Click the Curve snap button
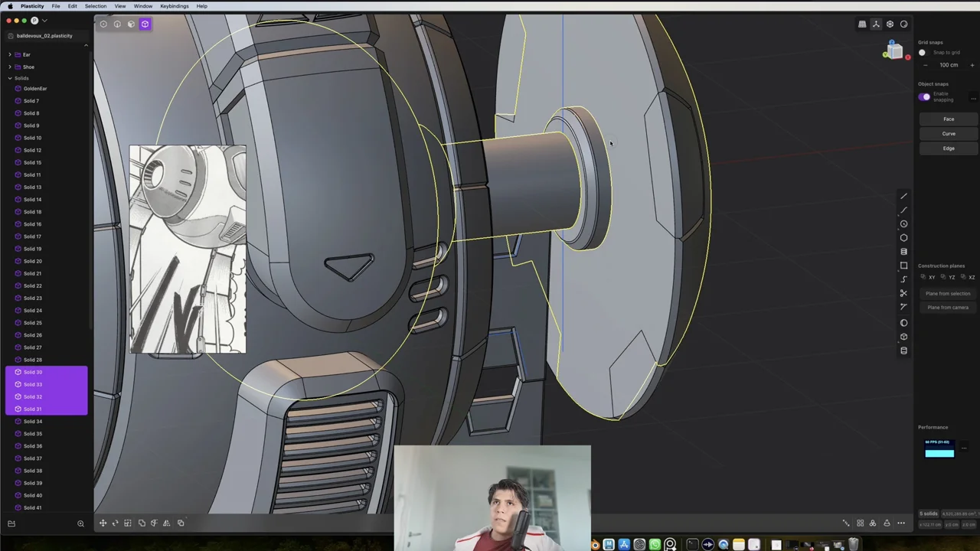The image size is (980, 551). pos(949,133)
